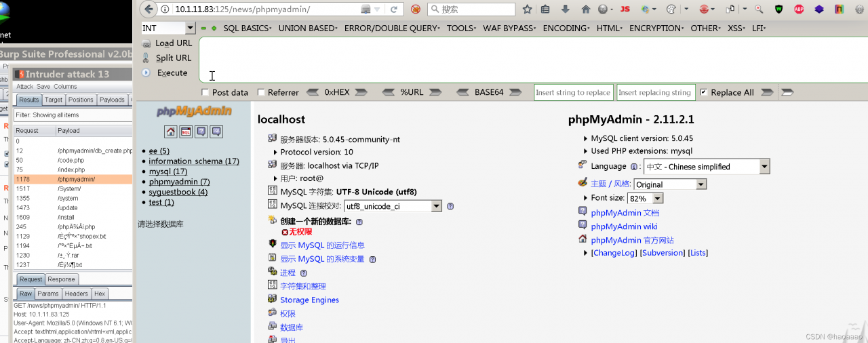Select the /install payload row in Intruder

[73, 217]
